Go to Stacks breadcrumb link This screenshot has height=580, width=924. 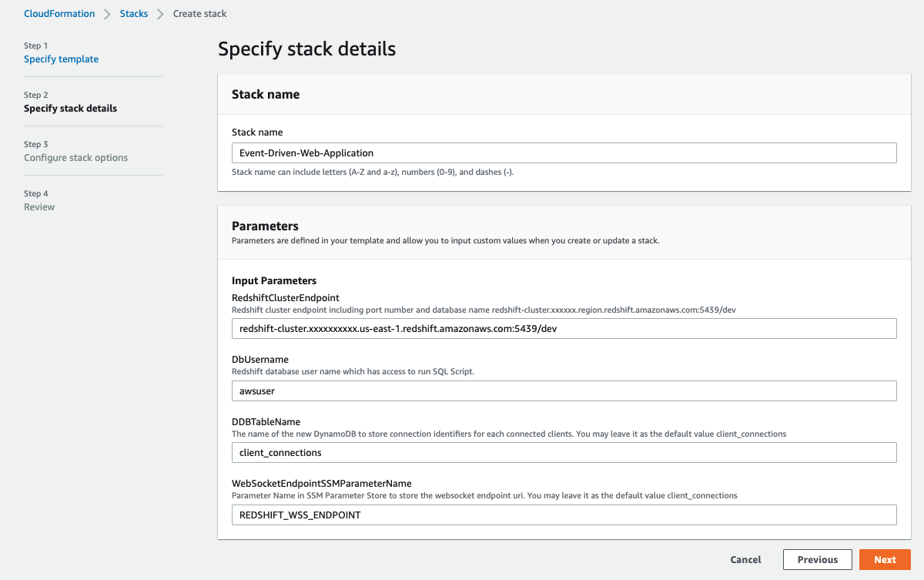pos(134,14)
